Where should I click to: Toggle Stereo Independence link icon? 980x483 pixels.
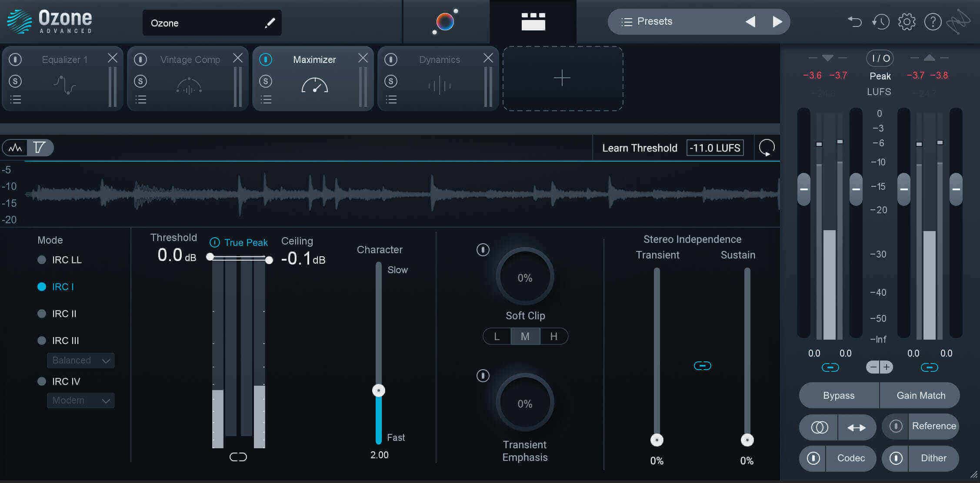tap(702, 366)
